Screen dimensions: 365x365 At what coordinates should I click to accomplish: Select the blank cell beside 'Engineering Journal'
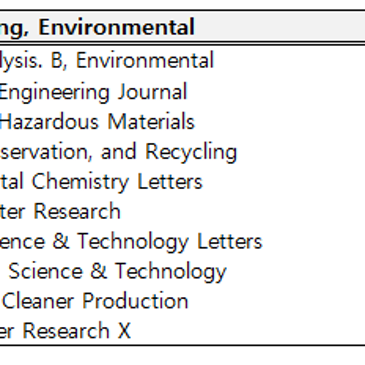(277, 92)
